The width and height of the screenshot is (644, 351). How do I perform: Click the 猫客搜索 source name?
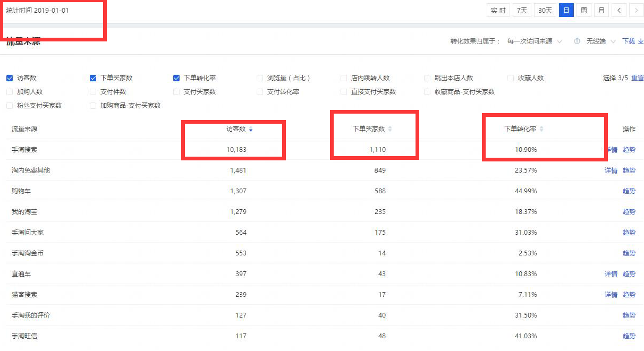pyautogui.click(x=24, y=295)
